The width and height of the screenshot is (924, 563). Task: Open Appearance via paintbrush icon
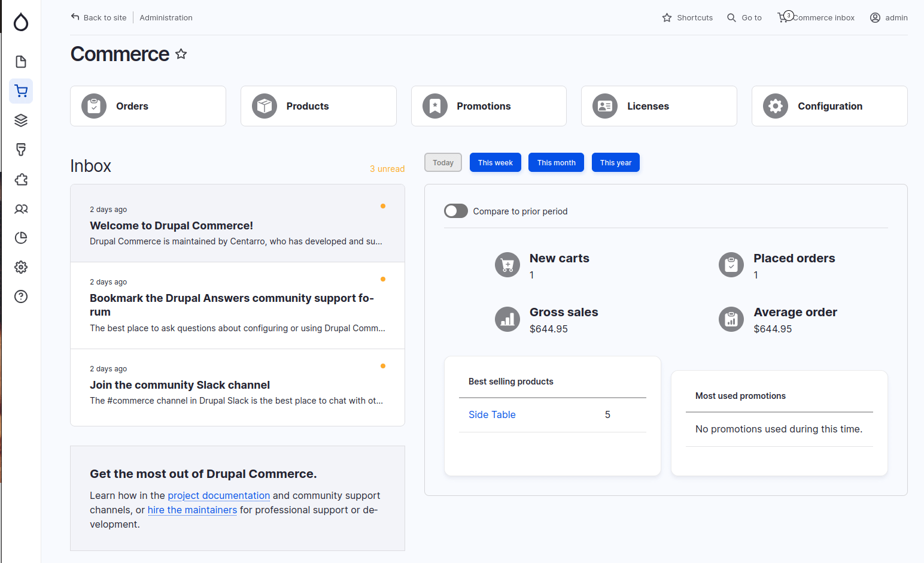coord(21,150)
